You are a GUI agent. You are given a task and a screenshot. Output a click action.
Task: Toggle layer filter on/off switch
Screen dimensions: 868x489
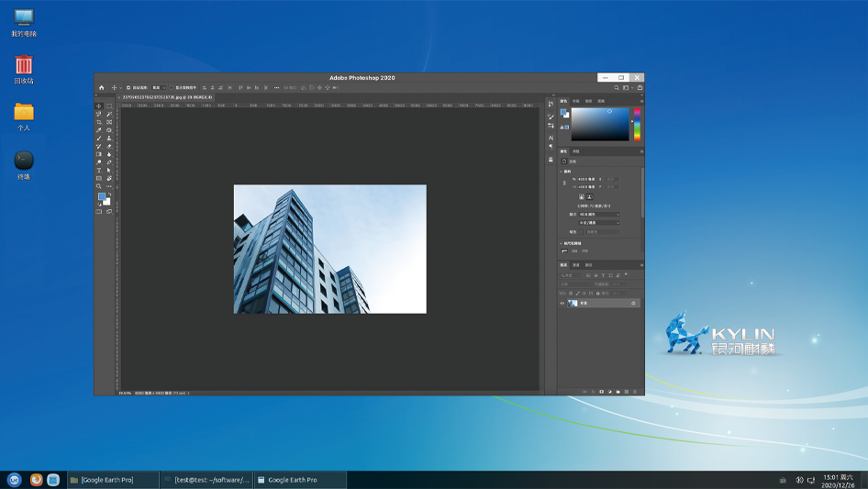coord(626,274)
